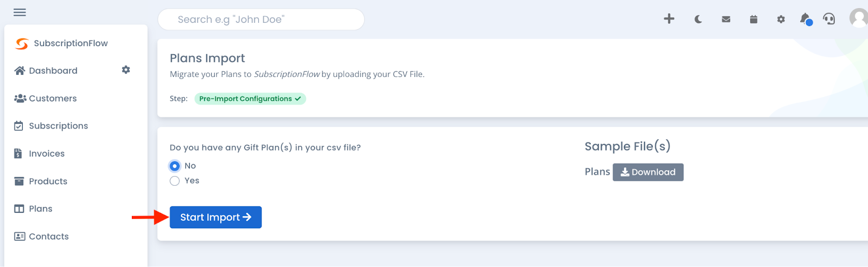Download the Plans sample file

pyautogui.click(x=648, y=172)
